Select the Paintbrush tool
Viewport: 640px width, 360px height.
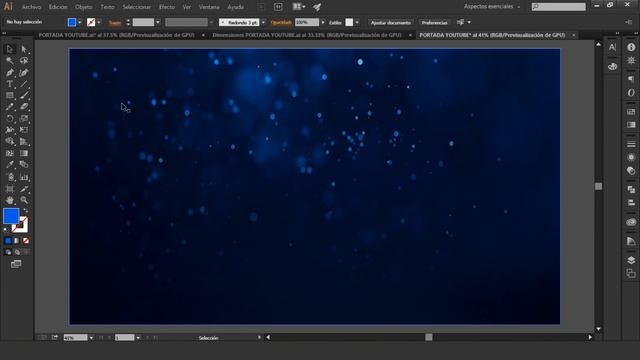click(x=24, y=96)
